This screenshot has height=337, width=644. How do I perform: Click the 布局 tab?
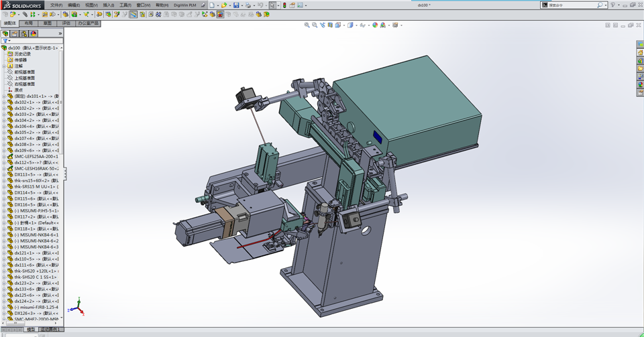(29, 23)
